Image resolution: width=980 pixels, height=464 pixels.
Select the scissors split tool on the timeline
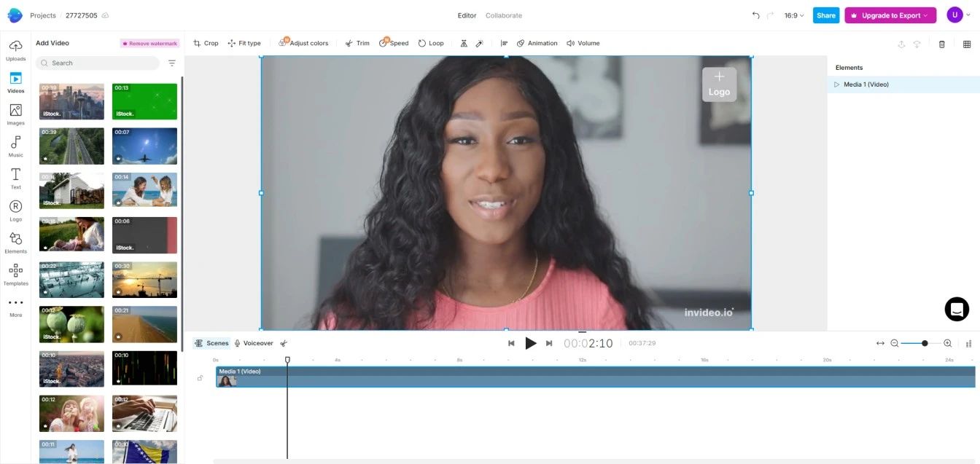point(284,342)
